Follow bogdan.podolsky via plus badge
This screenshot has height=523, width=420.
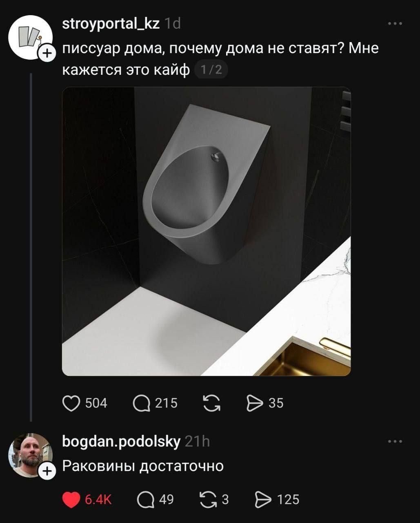click(x=47, y=472)
